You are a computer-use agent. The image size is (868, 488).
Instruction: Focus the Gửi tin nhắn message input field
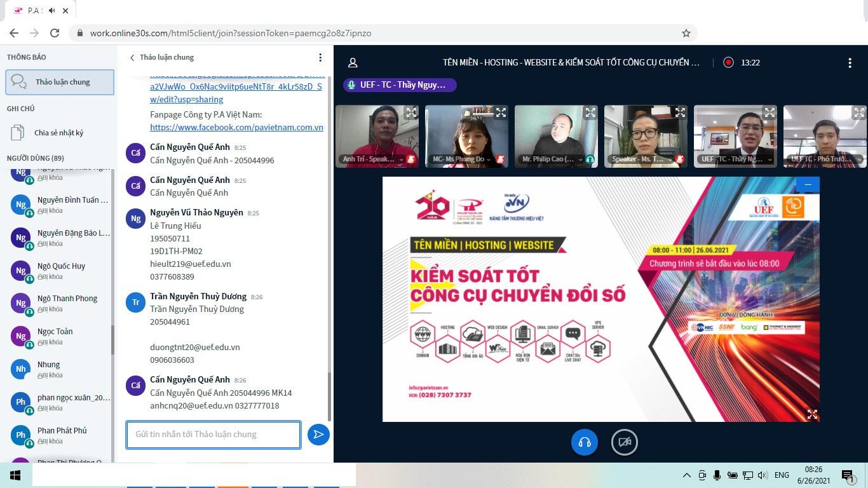(x=214, y=435)
